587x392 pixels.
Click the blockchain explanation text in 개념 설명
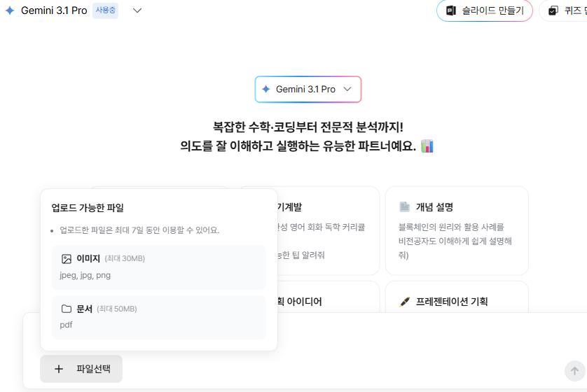pyautogui.click(x=455, y=241)
